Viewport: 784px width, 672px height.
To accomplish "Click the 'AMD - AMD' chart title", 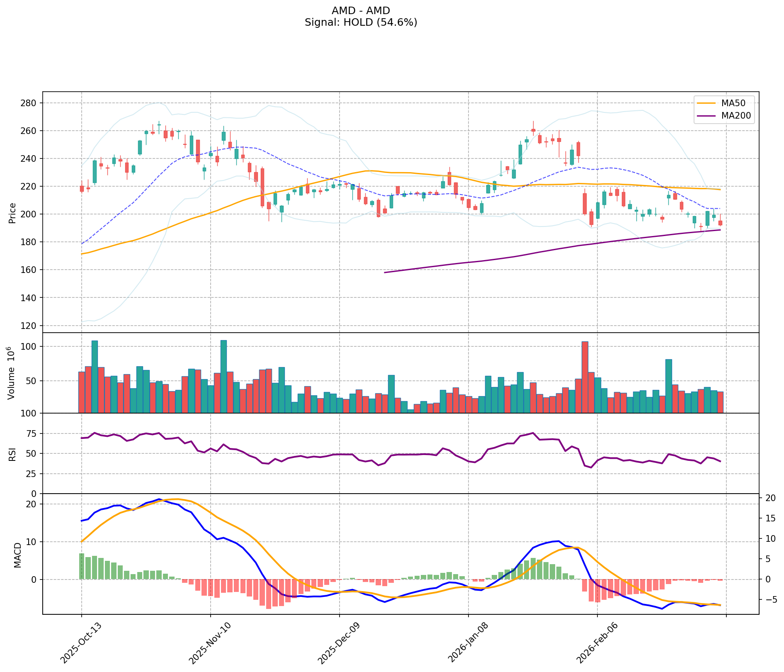I will tap(361, 11).
